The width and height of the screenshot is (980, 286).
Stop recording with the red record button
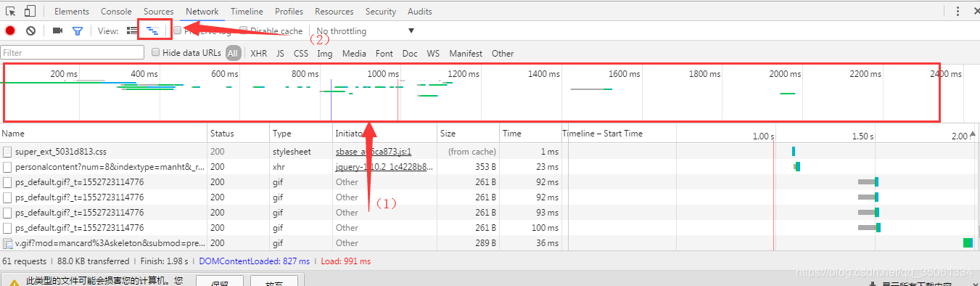point(10,30)
